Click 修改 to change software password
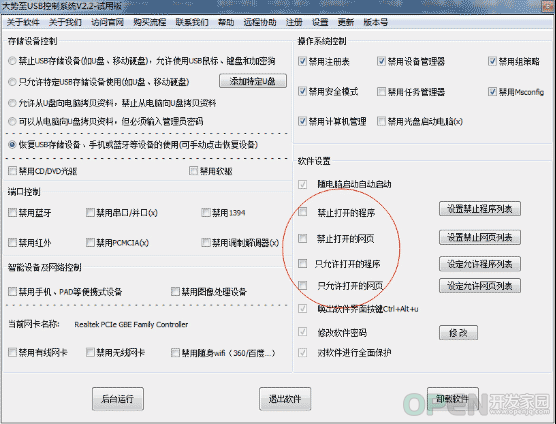 tap(458, 333)
